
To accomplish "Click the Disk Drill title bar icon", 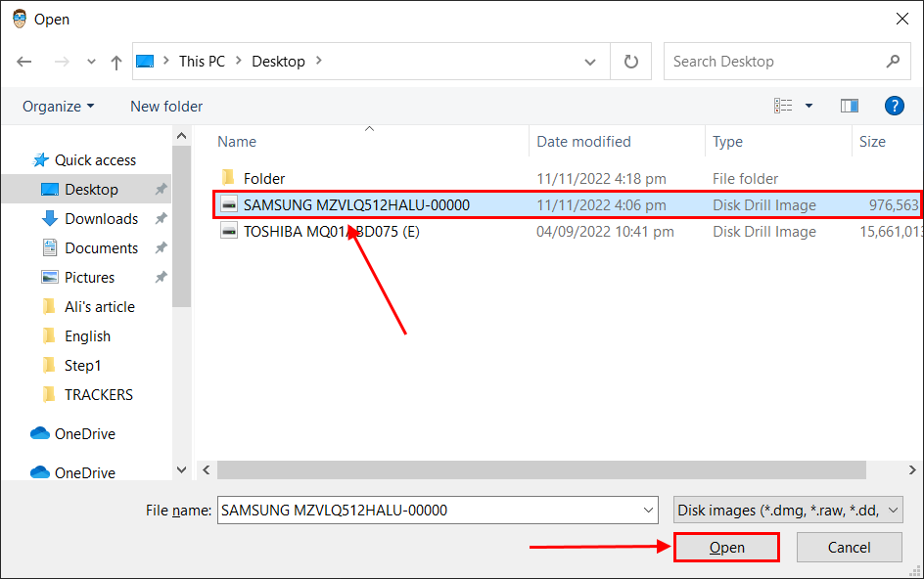I will tap(20, 19).
